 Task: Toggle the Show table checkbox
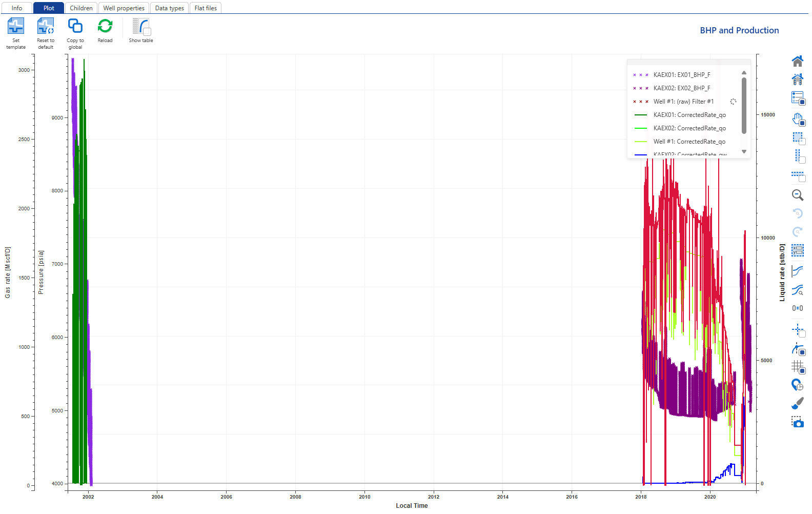click(147, 32)
